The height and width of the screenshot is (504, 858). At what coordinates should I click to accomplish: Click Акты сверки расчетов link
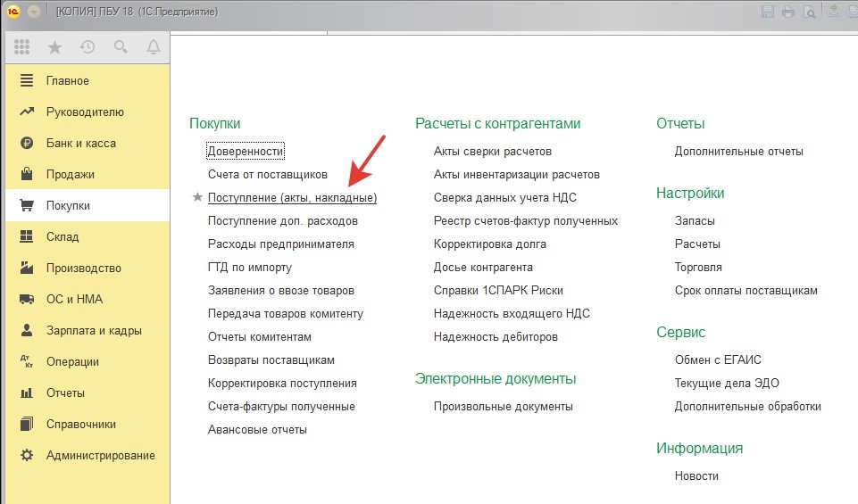coord(492,152)
